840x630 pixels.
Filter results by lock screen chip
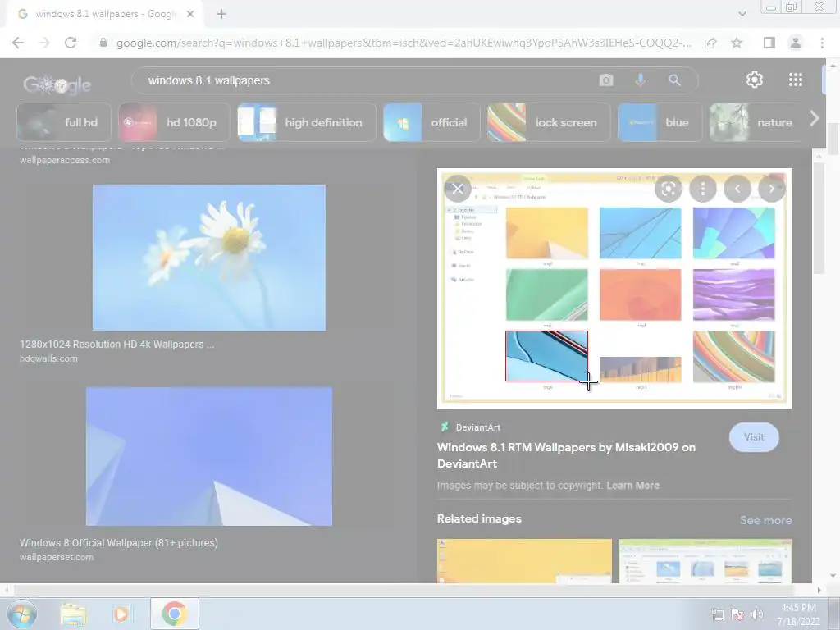click(x=549, y=123)
